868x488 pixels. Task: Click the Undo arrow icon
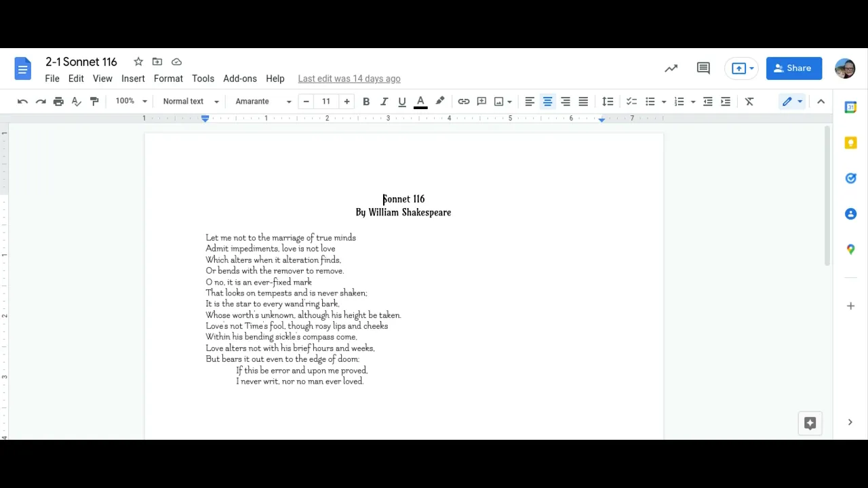click(x=22, y=102)
